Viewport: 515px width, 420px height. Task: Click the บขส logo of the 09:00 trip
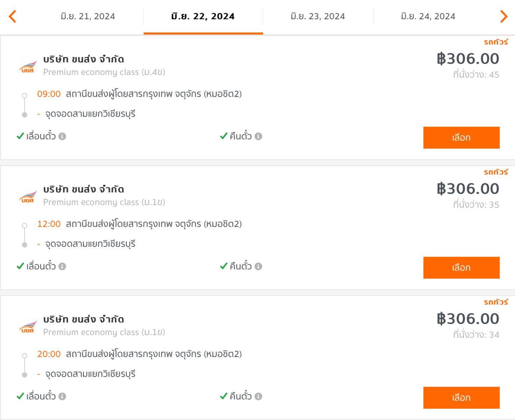point(28,66)
